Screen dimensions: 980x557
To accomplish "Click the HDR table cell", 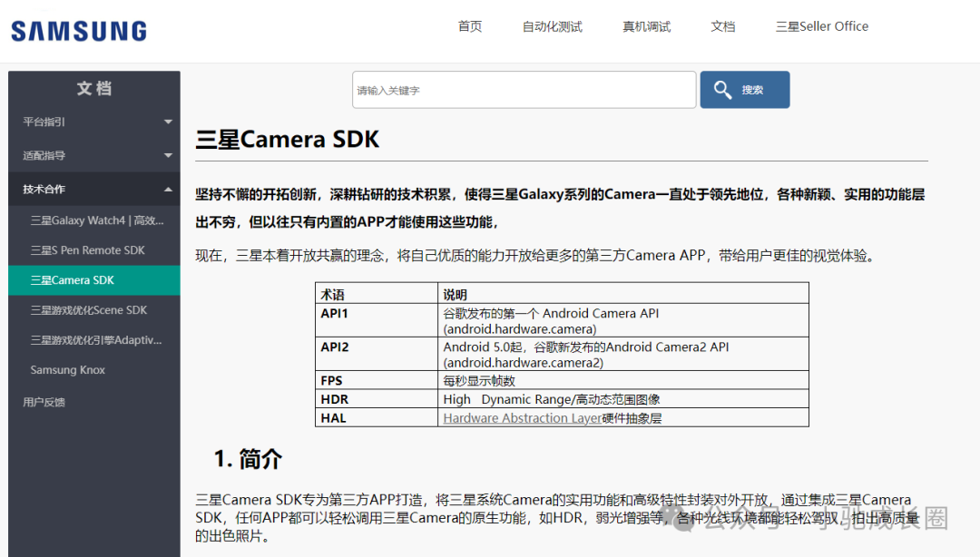I will pyautogui.click(x=377, y=399).
